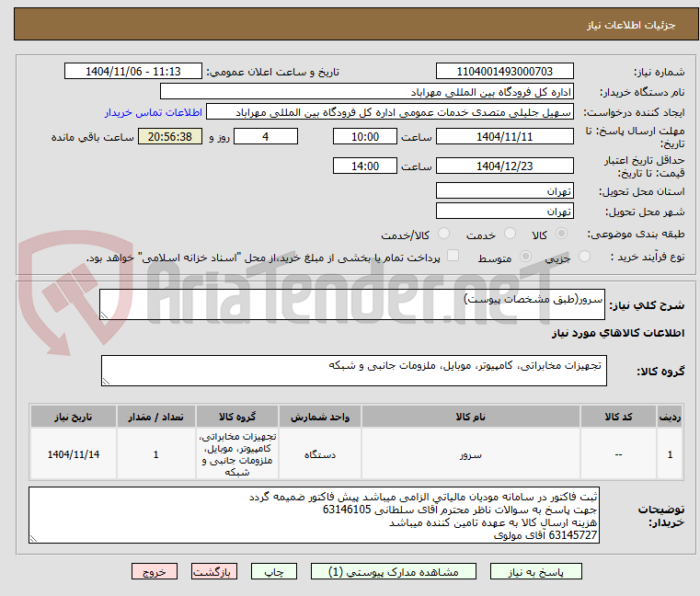Screen dimensions: 700x596
Task: Click the اطلاعات کالاهای مورد نیاز heading
Action: click(618, 333)
